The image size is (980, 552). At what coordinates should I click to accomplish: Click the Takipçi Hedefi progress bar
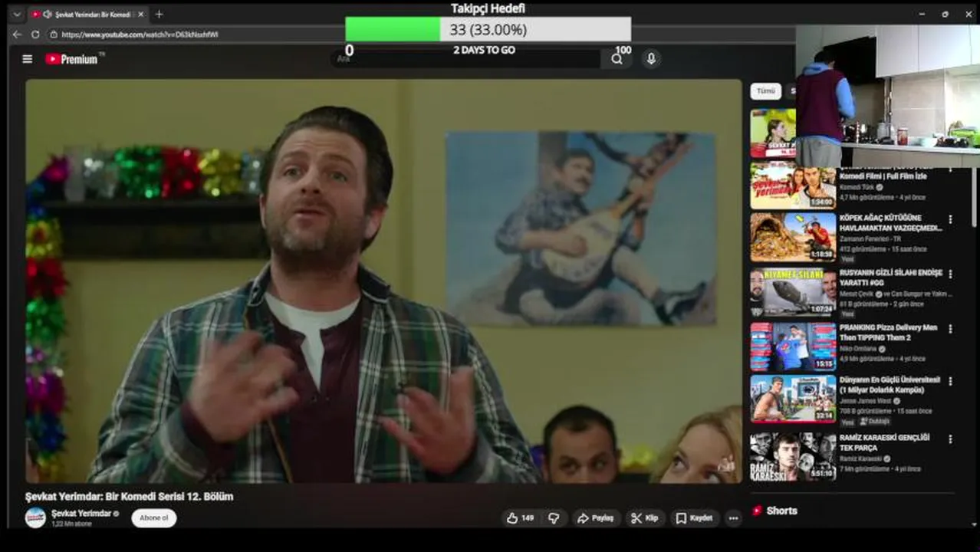[488, 29]
